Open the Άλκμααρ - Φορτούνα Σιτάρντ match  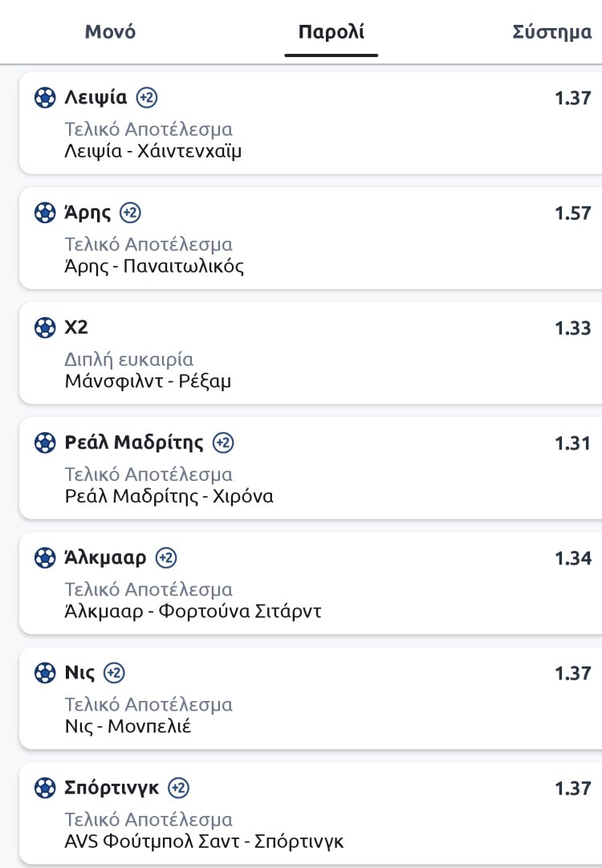(x=193, y=612)
